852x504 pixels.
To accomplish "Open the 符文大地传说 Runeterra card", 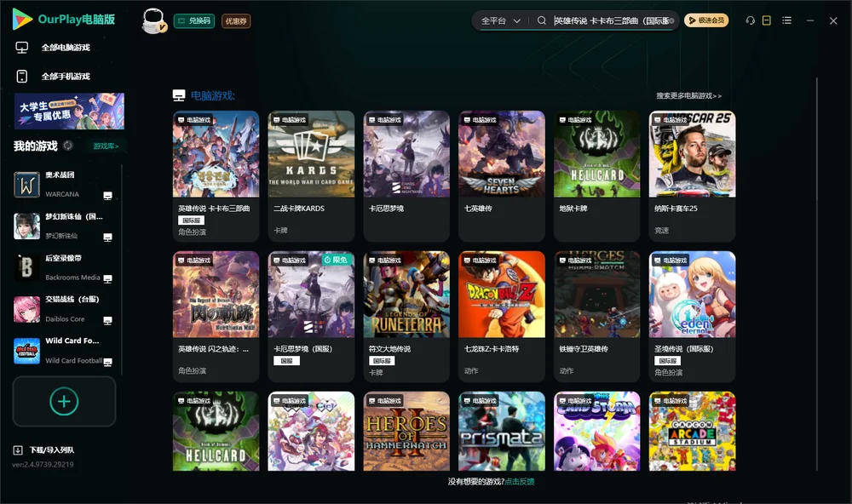I will [406, 317].
